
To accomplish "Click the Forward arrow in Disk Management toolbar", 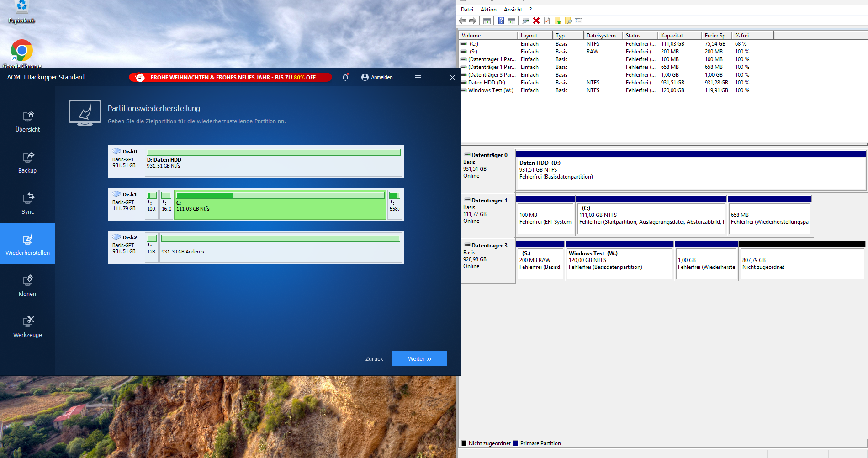I will (473, 21).
